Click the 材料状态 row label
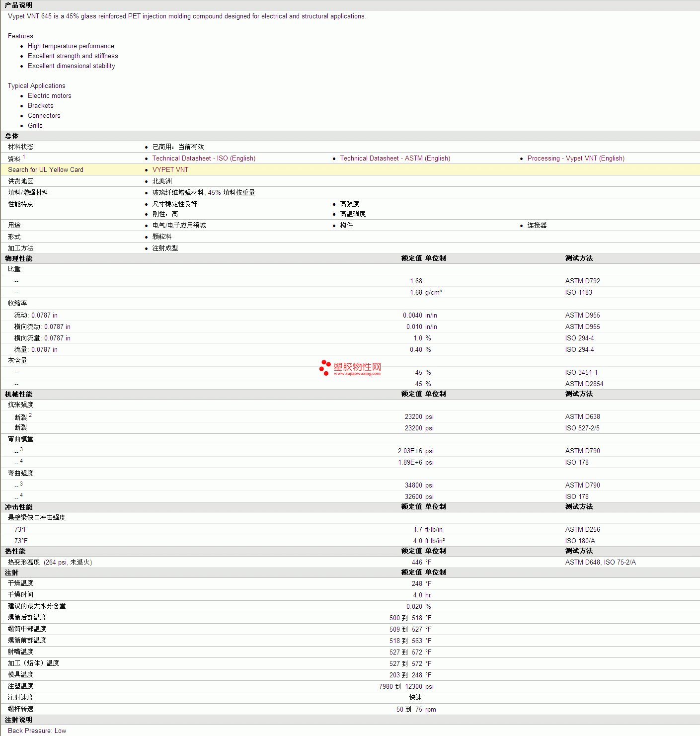700x736 pixels. pyautogui.click(x=21, y=147)
